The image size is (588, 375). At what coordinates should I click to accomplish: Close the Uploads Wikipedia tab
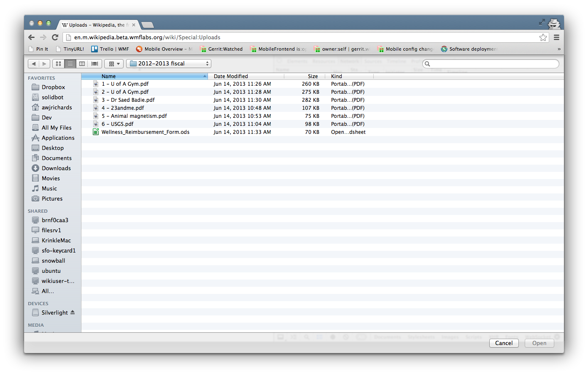[134, 25]
